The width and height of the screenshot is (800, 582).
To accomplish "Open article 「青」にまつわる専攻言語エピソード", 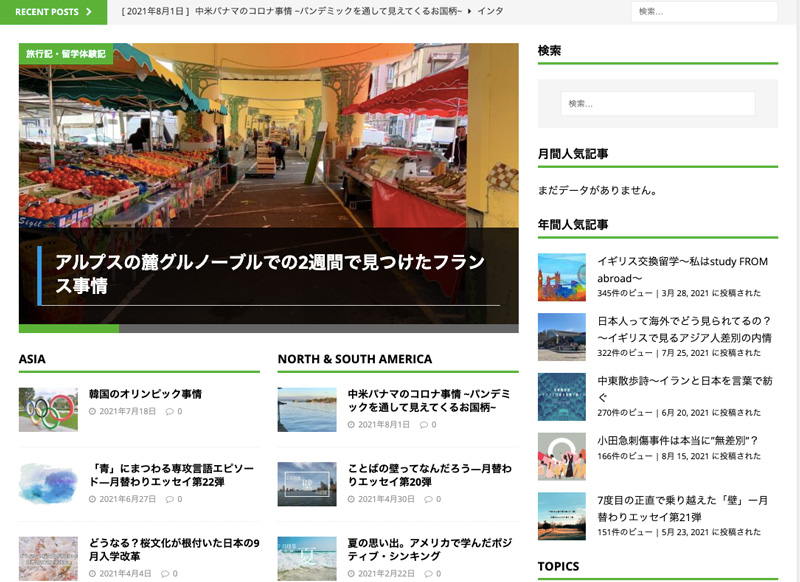I will 171,475.
